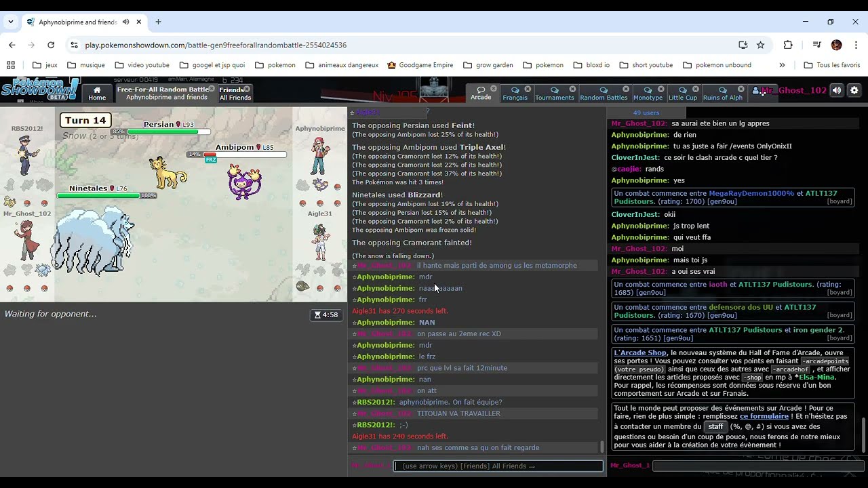Switch to the Ruins of Alph tab
Viewport: 868px width, 488px height.
[722, 94]
